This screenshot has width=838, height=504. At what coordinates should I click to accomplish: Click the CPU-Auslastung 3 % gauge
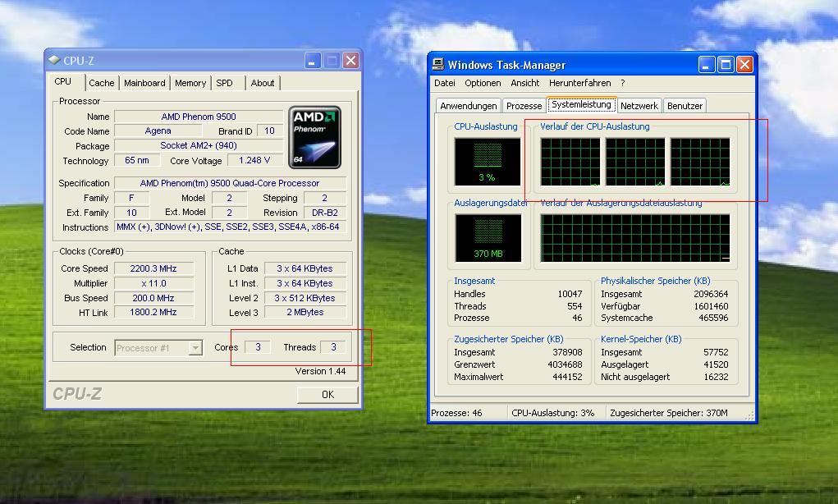point(488,162)
